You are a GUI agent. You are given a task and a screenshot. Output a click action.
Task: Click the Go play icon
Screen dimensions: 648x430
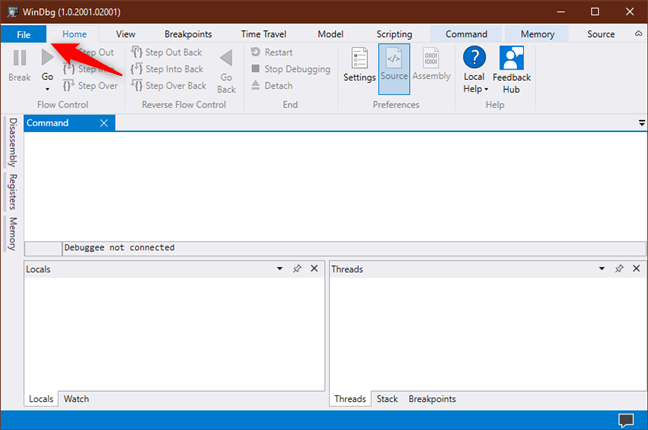click(x=48, y=57)
